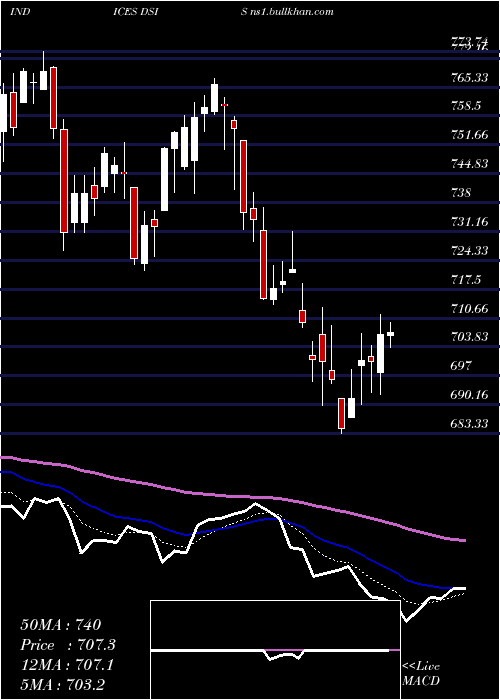
Task: Click the bullkhan.com site text
Action: [x=292, y=11]
